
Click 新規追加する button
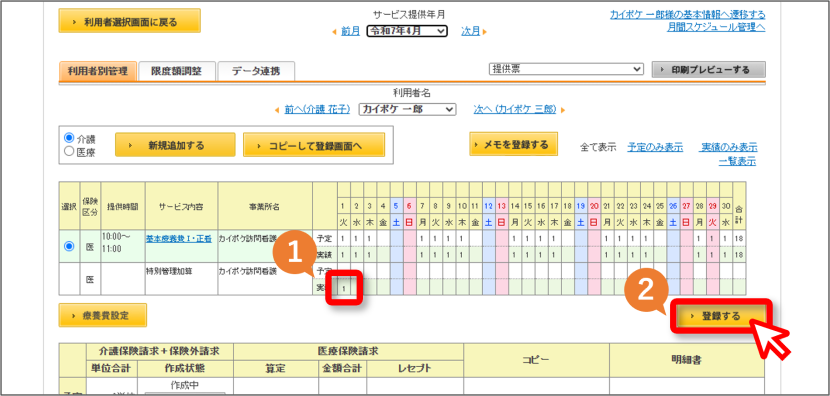click(x=175, y=145)
